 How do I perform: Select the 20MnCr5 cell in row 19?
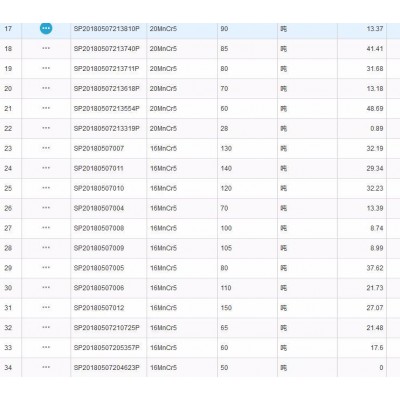(x=163, y=69)
